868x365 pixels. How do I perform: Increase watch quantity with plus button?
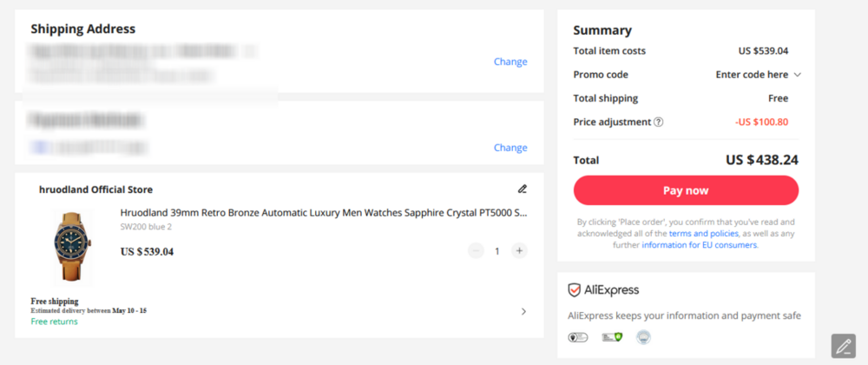(519, 251)
